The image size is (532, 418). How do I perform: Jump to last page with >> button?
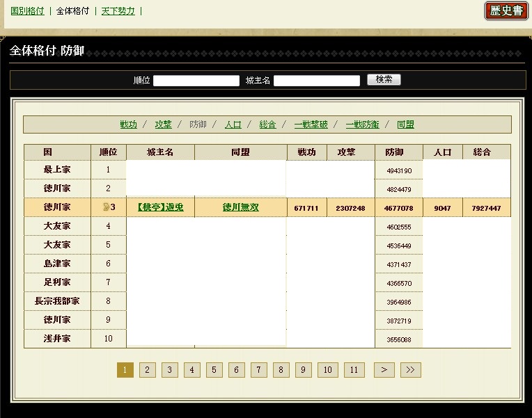pos(411,370)
